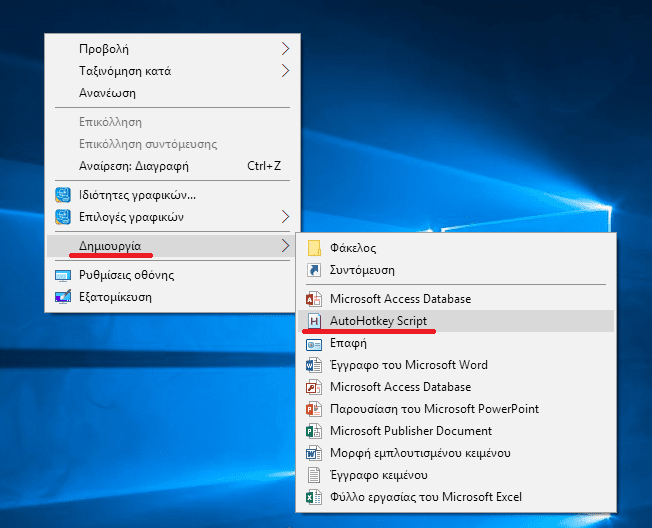Select Ανανέωση to refresh desktop
Viewport: 652px width, 528px height.
173,93
